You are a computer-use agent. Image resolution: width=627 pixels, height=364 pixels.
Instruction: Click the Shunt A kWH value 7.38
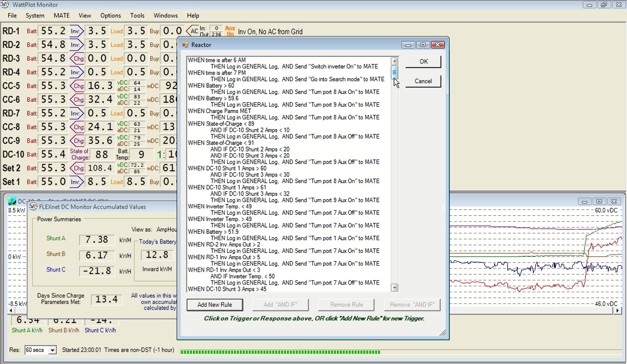coord(97,239)
